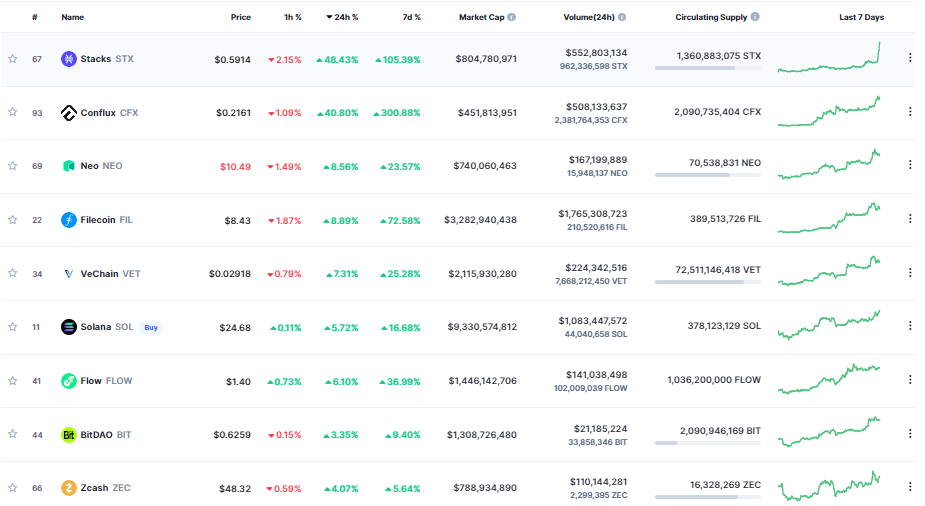Open the Zcash 7-day sparkline chart
Viewport: 925px width, 506px height.
(x=829, y=486)
